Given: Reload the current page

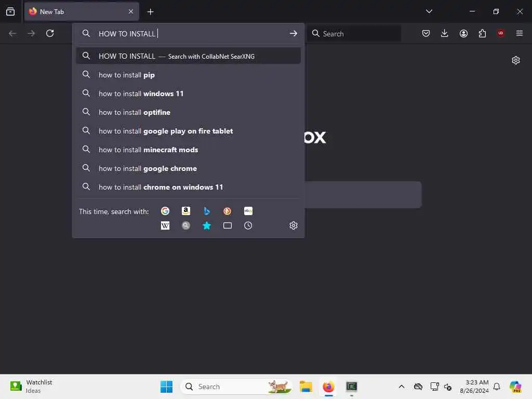Looking at the screenshot, I should click(x=50, y=33).
